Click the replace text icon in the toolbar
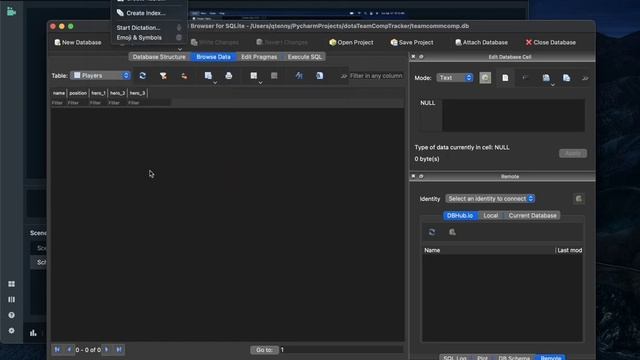The height and width of the screenshot is (360, 640). pos(320,76)
